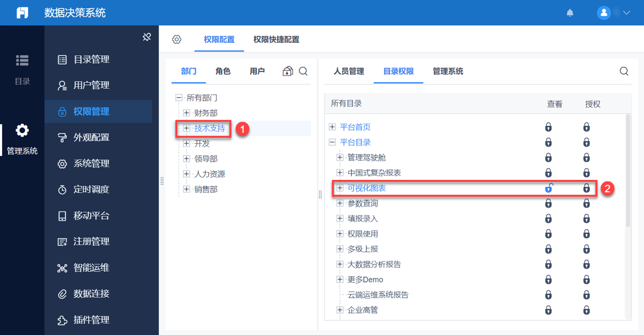Toggle authorize lock for 平台首页

tap(587, 127)
